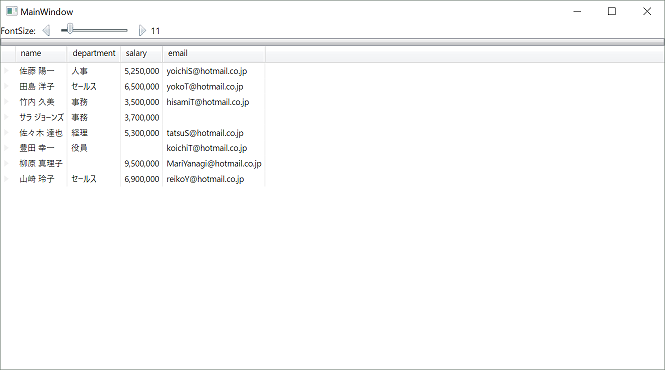
Task: Sort by the department column header
Action: [94, 53]
